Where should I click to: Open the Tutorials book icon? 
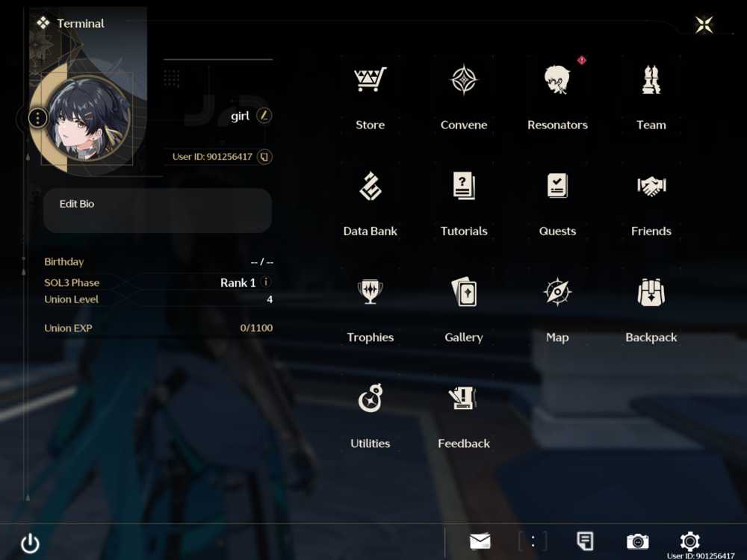click(x=464, y=186)
